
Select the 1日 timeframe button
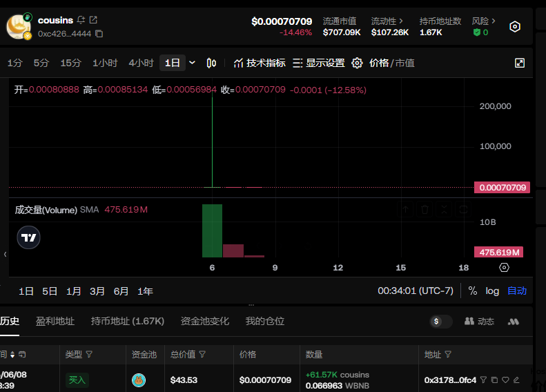[x=173, y=63]
